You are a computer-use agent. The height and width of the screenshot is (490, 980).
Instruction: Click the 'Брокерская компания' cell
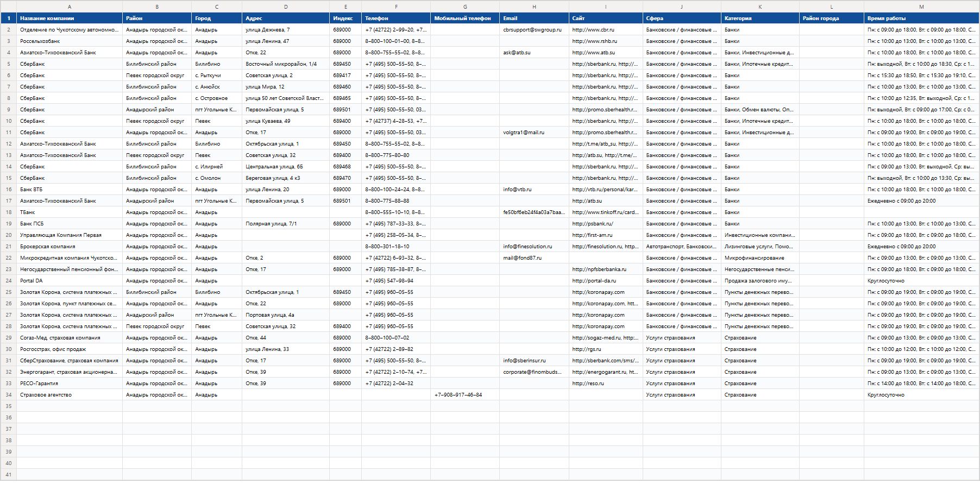(x=70, y=247)
